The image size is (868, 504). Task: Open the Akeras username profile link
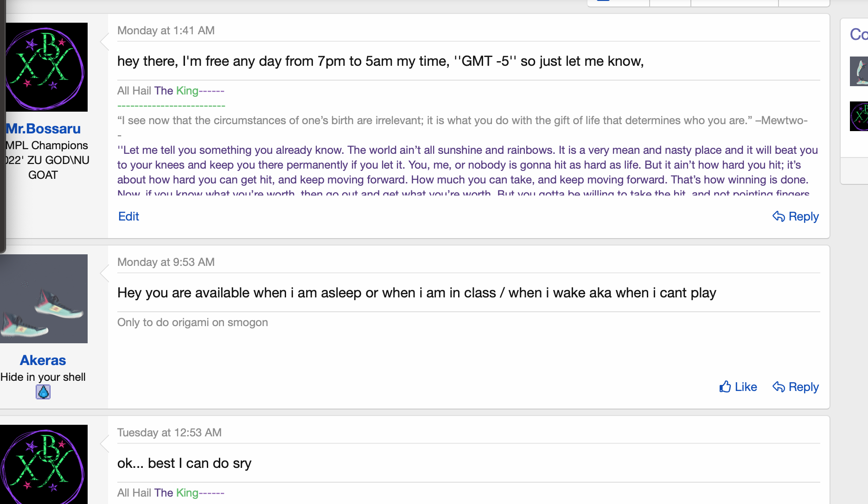(43, 360)
